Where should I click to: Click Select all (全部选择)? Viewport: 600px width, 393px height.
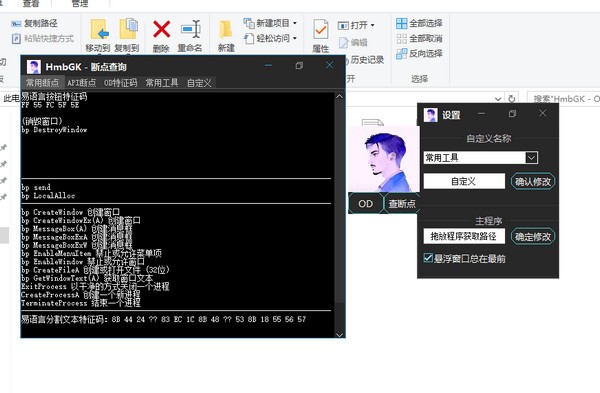(x=419, y=23)
